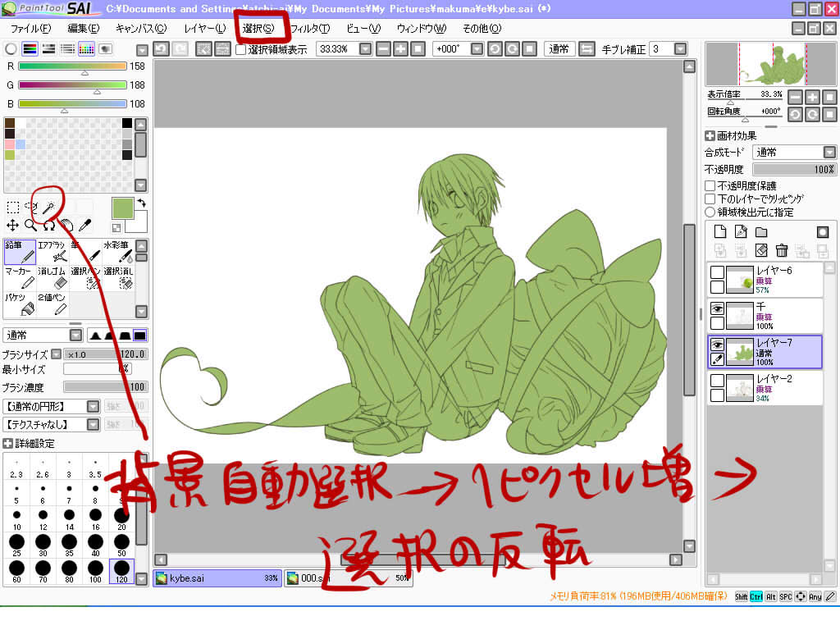840x630 pixels.
Task: Expand the 詳細設定 section
Action: tap(7, 444)
